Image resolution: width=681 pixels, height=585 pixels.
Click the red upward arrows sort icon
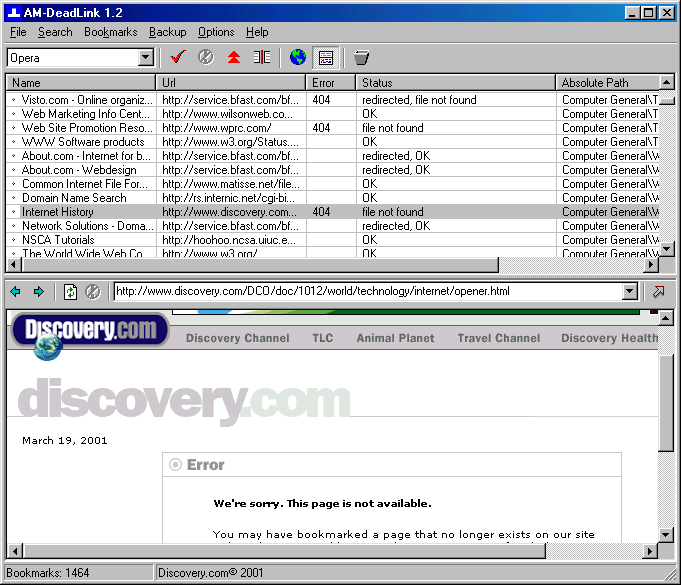tap(234, 57)
